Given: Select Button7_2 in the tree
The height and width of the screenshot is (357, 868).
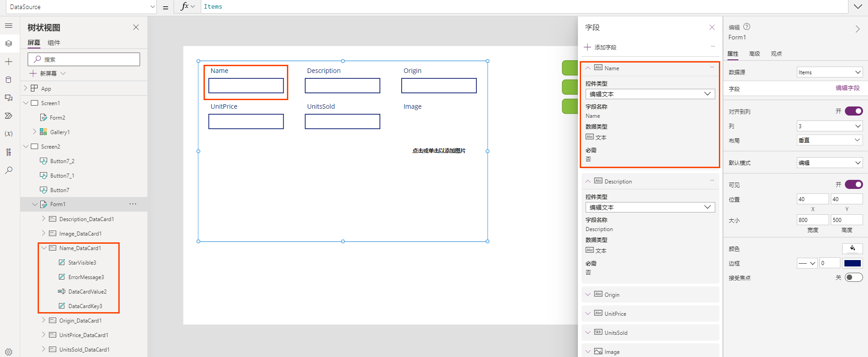Looking at the screenshot, I should 62,161.
